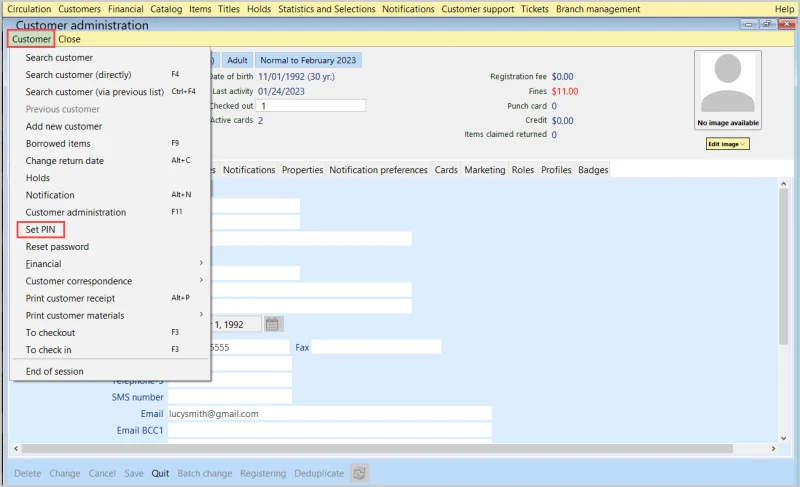Select Borrowed items menu entry
The height and width of the screenshot is (487, 800).
pyautogui.click(x=58, y=144)
